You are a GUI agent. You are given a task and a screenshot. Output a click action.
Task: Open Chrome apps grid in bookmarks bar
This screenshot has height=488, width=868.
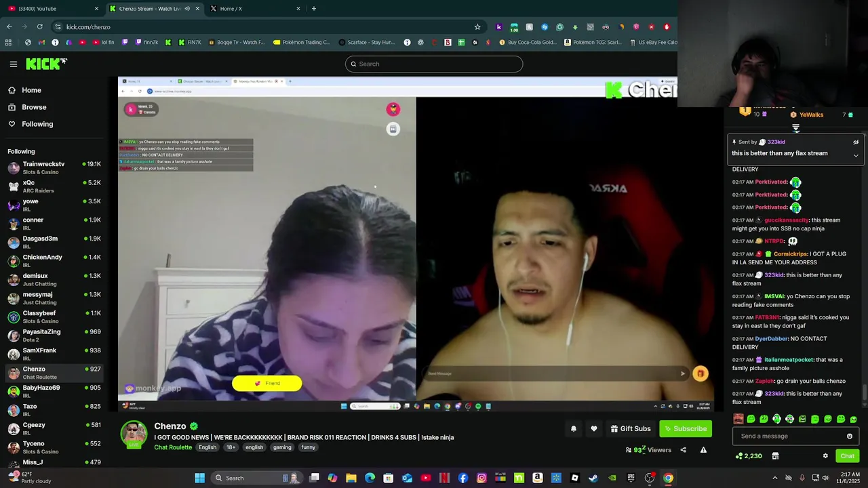(8, 42)
